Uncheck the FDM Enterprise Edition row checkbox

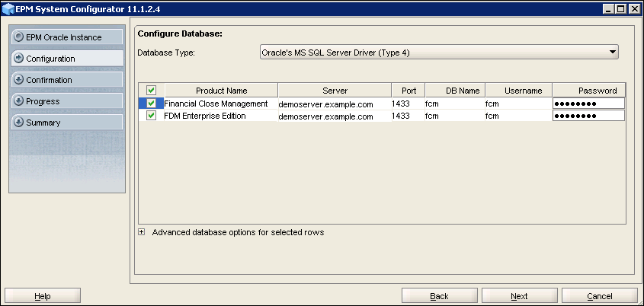(151, 116)
